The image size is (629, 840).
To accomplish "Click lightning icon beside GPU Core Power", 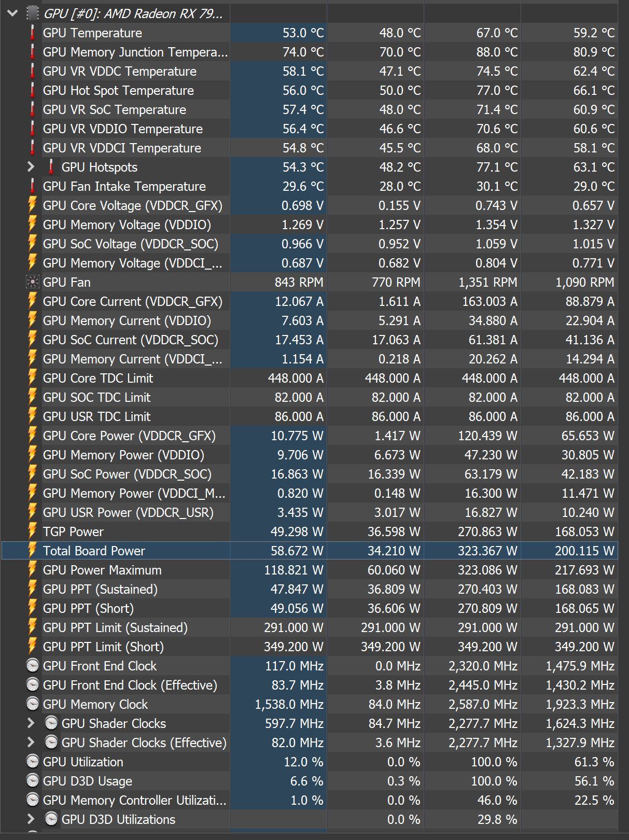I will coord(32,436).
